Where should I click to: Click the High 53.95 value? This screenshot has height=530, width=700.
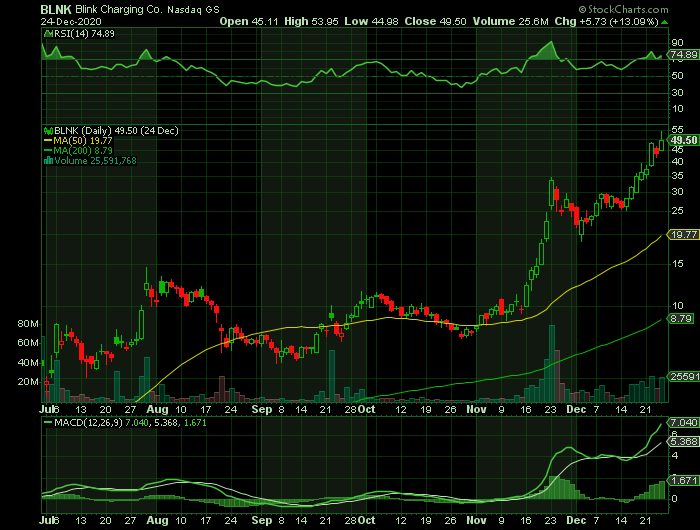coord(311,21)
